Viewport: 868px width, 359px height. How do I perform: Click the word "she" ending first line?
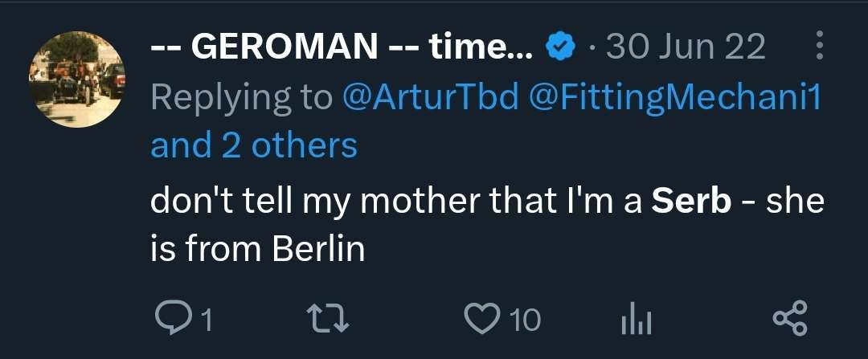795,202
